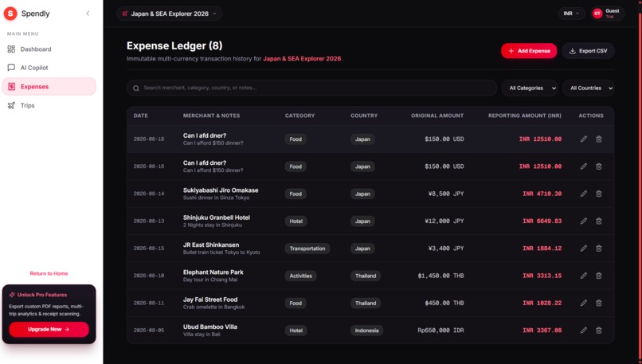Open AI Copilot page
Screen dimensions: 642x364
49,68
